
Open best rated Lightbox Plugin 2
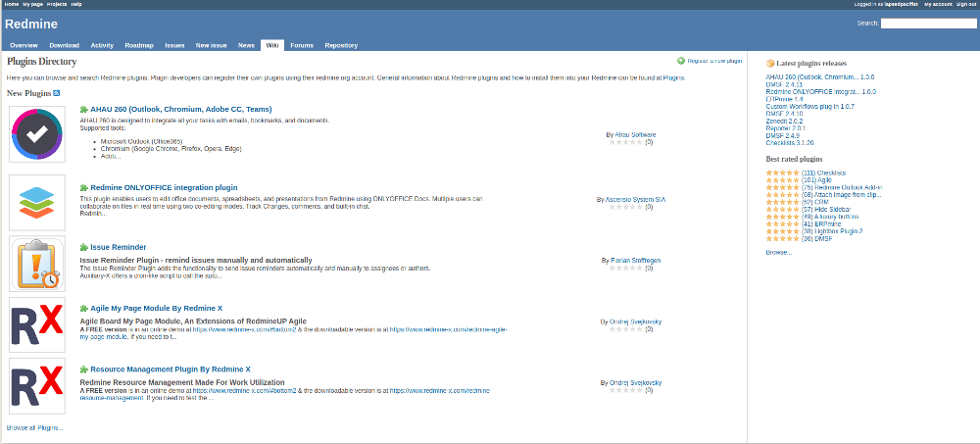point(839,230)
